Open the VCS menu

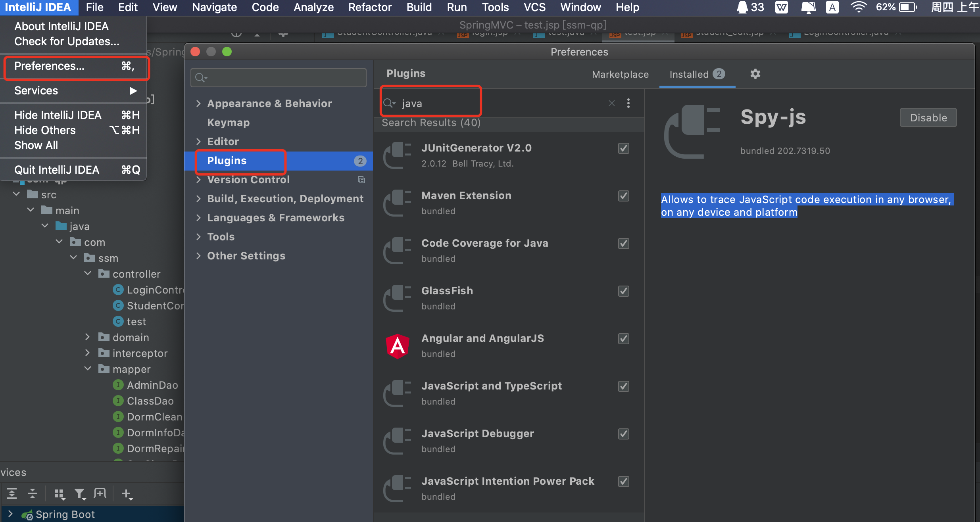pos(534,7)
